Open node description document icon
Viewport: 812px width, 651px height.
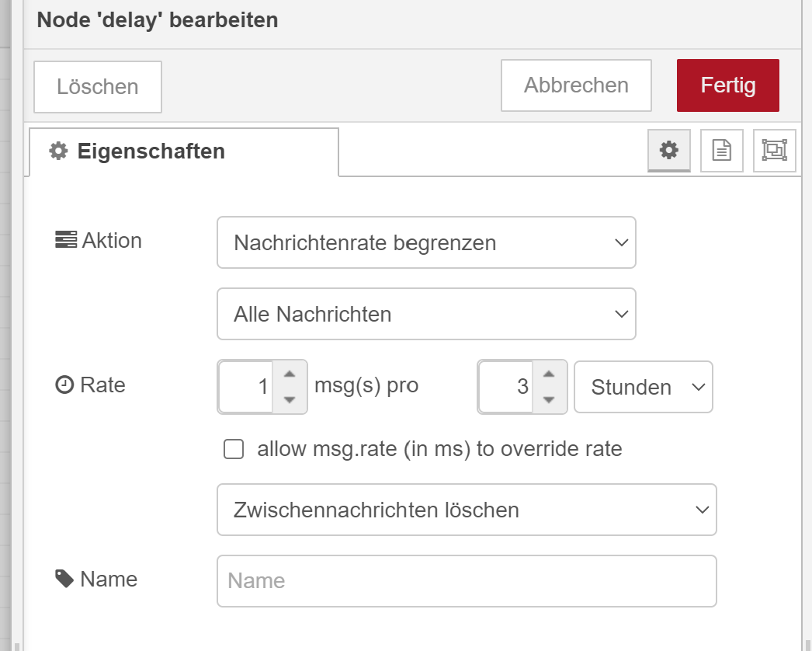click(x=721, y=150)
